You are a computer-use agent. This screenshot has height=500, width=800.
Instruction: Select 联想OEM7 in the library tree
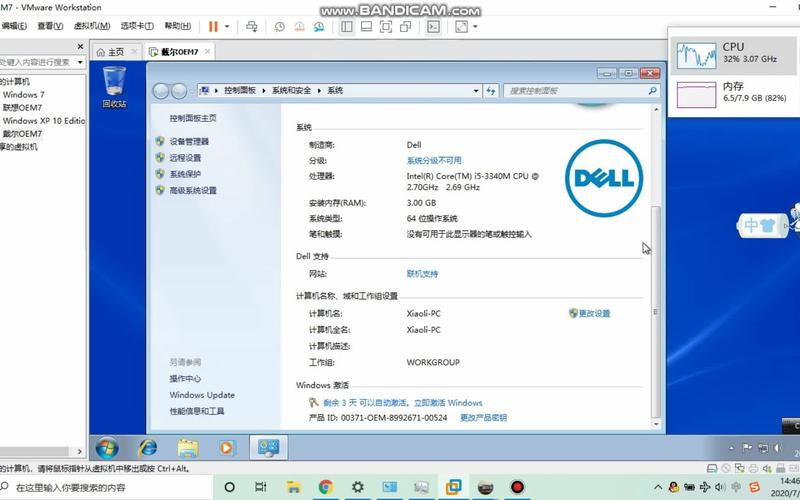22,108
